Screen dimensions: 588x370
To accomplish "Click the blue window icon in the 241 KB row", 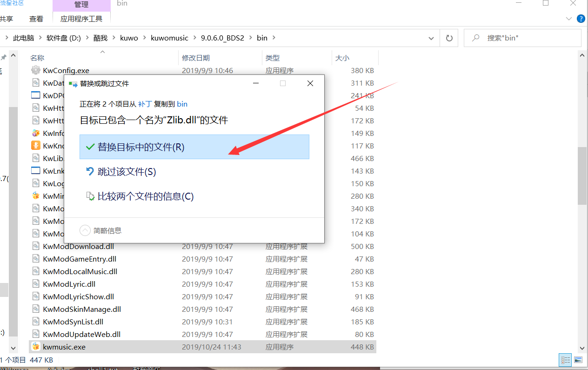I will (36, 95).
